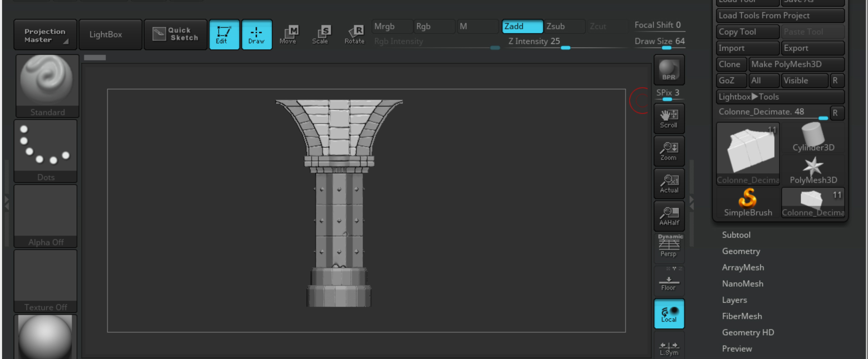Select the PolyMesh3D star tool
Screen dimensions: 868x359
(813, 170)
